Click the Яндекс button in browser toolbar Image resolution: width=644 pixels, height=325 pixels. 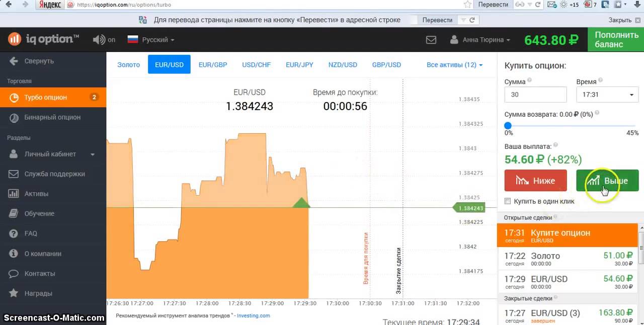(50, 5)
